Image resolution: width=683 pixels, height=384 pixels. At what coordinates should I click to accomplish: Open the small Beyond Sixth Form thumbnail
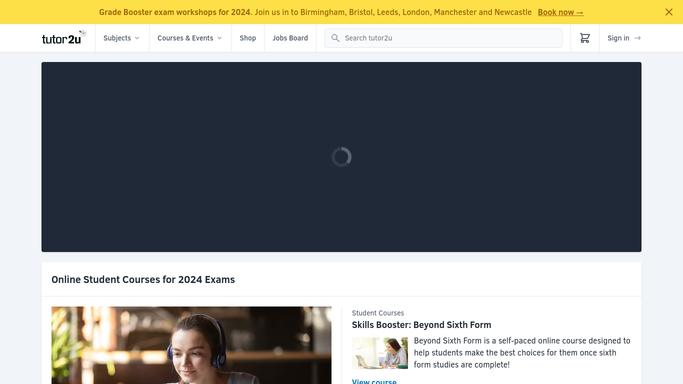click(x=379, y=353)
